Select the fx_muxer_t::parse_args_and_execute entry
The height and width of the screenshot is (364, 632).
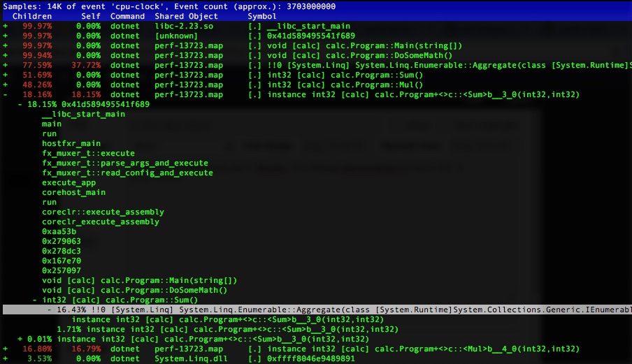coord(125,163)
